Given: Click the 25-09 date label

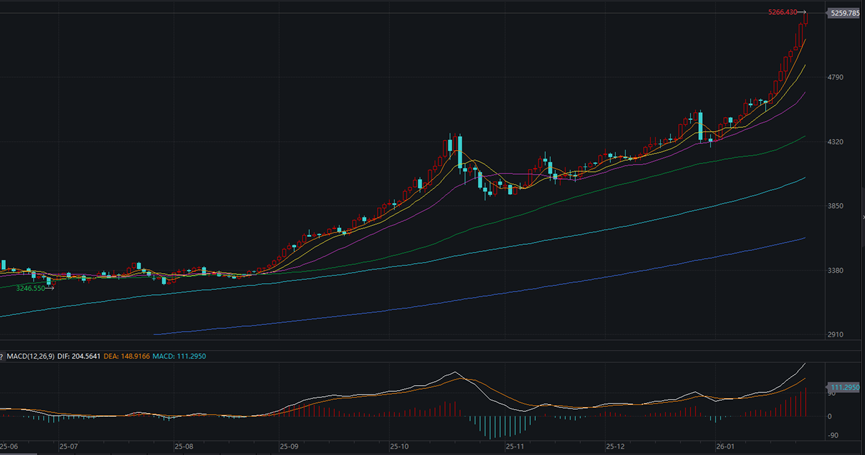Looking at the screenshot, I should pos(289,447).
